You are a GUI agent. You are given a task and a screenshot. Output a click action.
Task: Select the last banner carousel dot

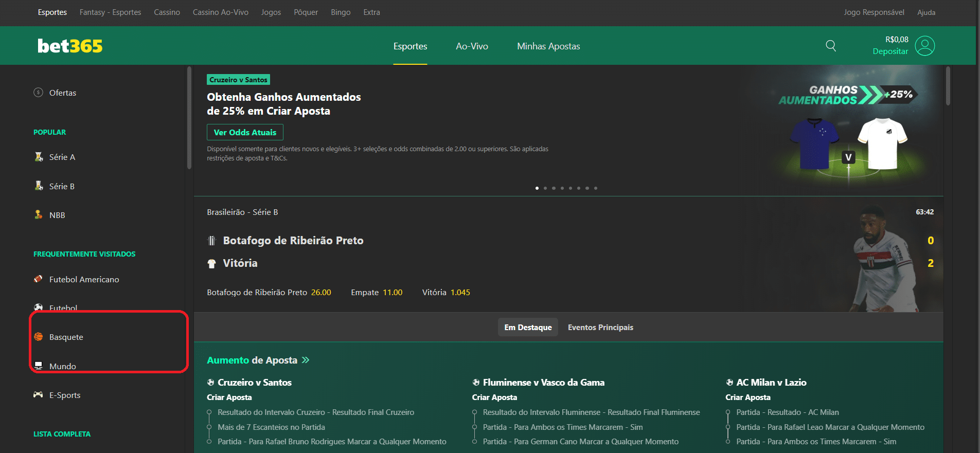(596, 188)
